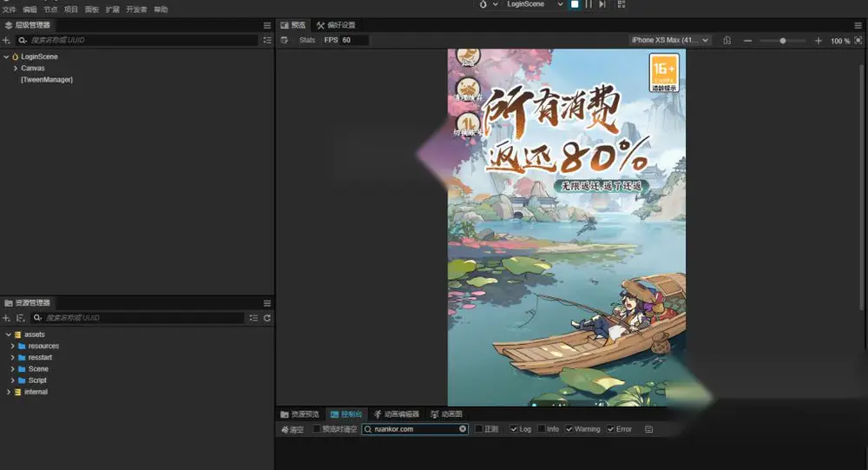Click the asset sort order icon

(21, 318)
